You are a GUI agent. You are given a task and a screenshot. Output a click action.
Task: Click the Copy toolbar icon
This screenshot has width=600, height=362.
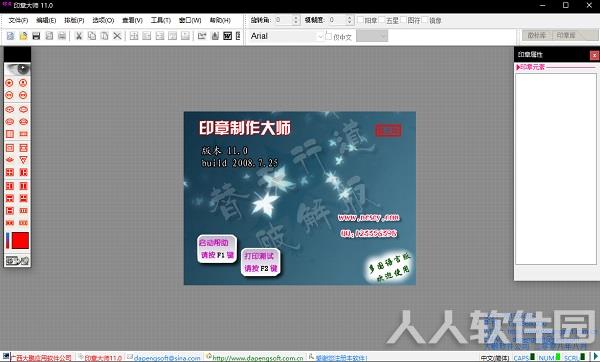[x=92, y=36]
